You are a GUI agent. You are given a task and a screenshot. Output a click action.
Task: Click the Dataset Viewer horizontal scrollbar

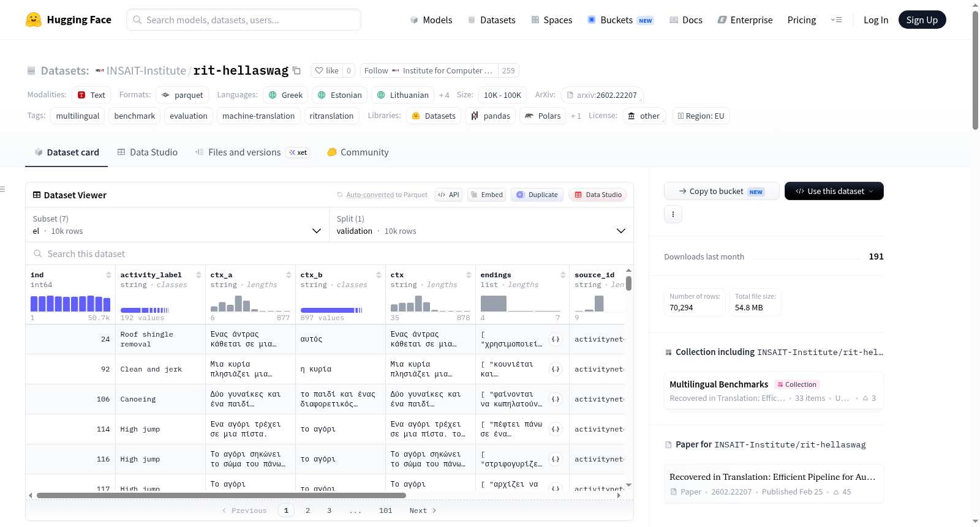click(x=221, y=495)
